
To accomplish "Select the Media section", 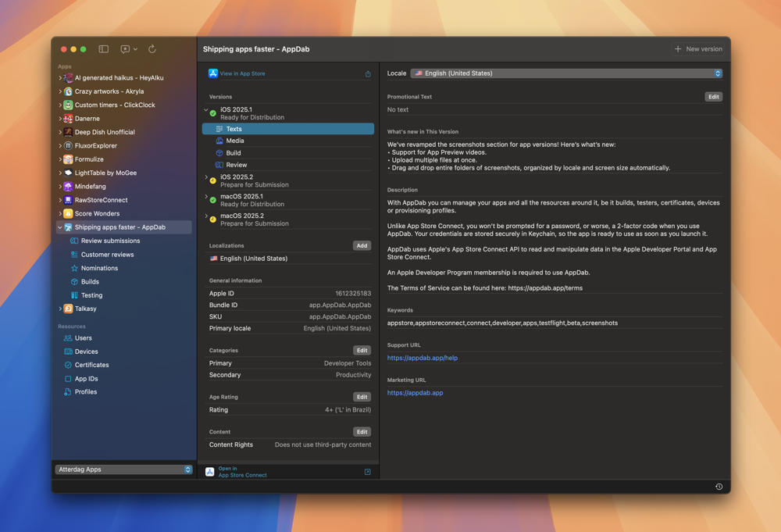I will [x=288, y=141].
